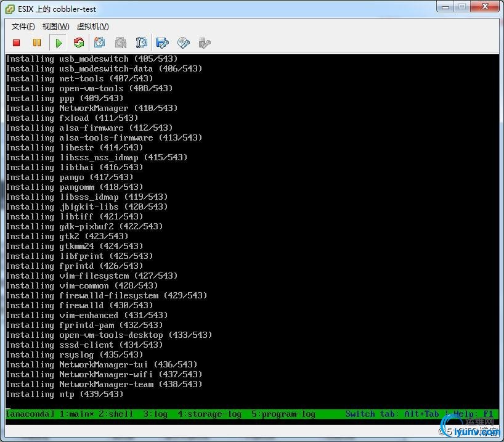The image size is (504, 442).
Task: Click line 'Installing pango (417/543)'
Action: click(x=70, y=178)
